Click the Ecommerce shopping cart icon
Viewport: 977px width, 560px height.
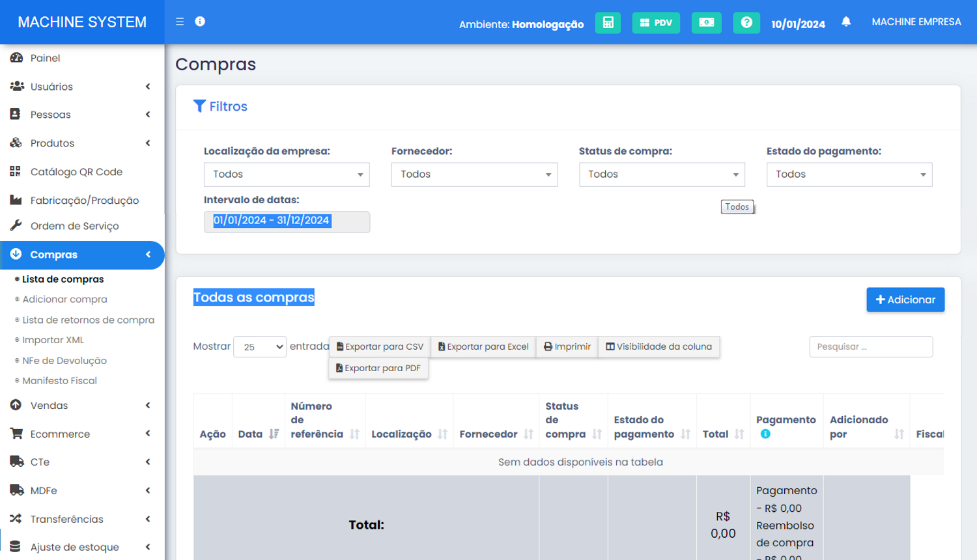tap(16, 433)
